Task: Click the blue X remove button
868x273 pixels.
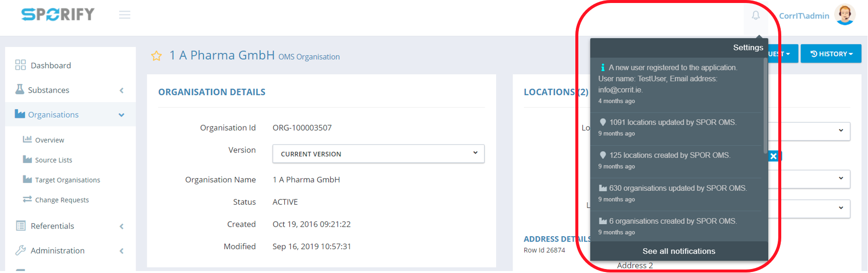Action: [x=773, y=156]
